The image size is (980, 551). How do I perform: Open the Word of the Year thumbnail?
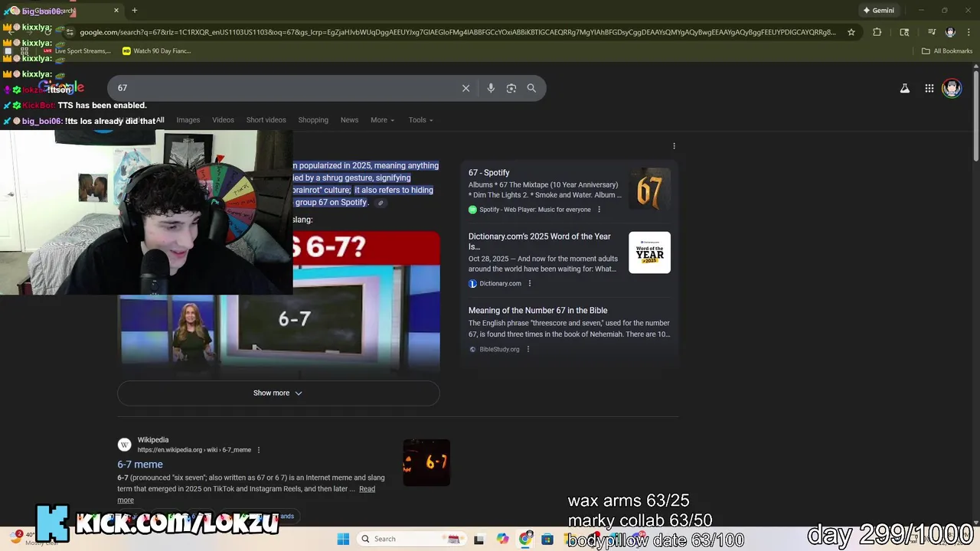click(649, 253)
